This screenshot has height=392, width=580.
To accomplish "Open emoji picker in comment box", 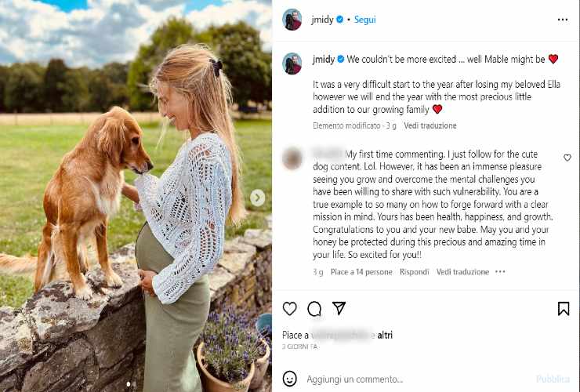I will point(290,379).
